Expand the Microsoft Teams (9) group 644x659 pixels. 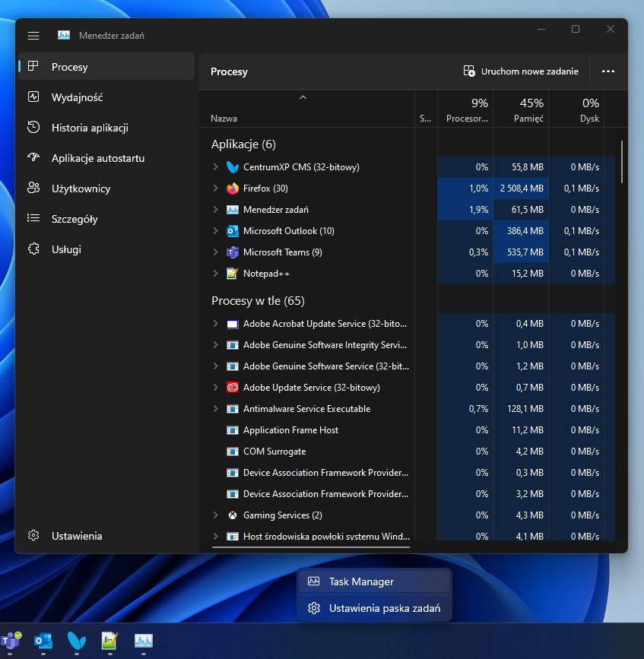(215, 252)
